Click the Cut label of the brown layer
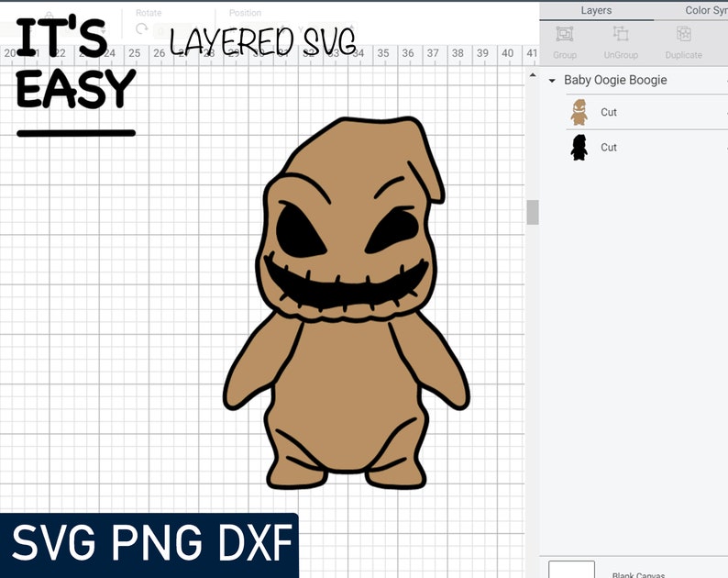Screen dimensions: 728x578 pyautogui.click(x=609, y=112)
